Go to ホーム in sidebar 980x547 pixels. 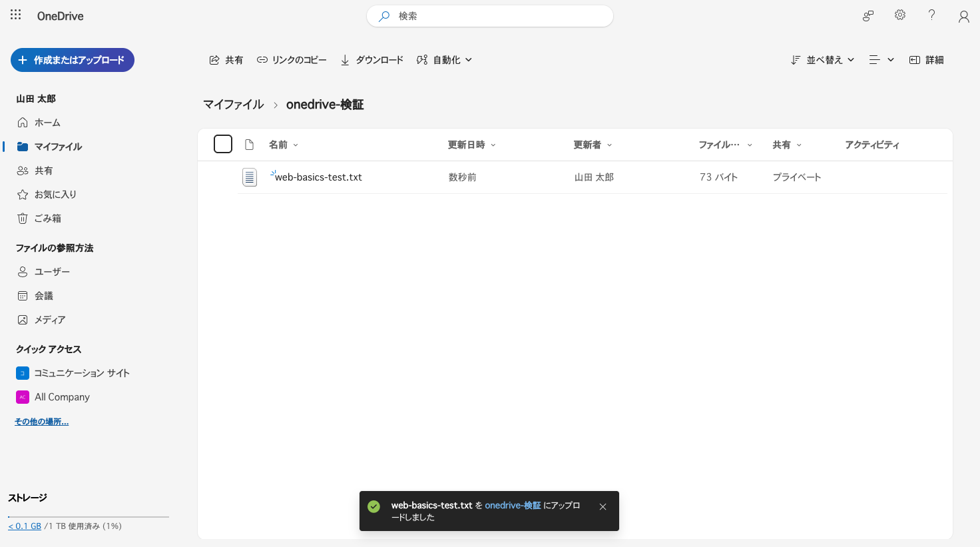pos(47,123)
